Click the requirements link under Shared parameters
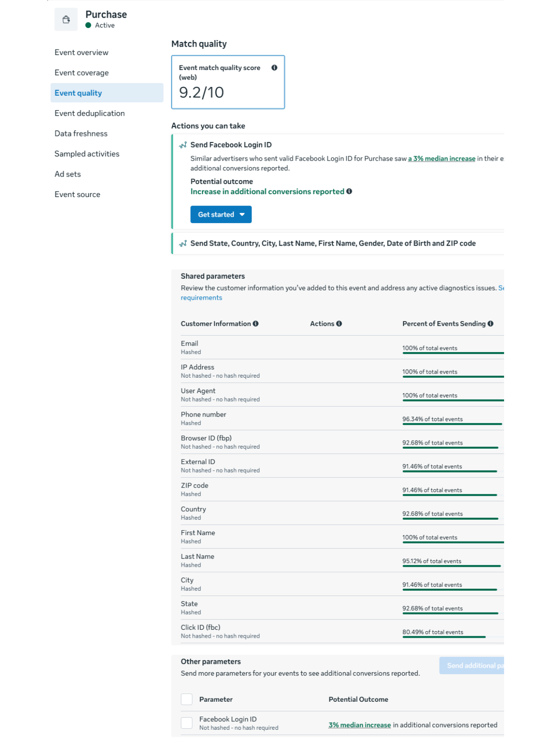This screenshot has width=560, height=747. pyautogui.click(x=202, y=298)
